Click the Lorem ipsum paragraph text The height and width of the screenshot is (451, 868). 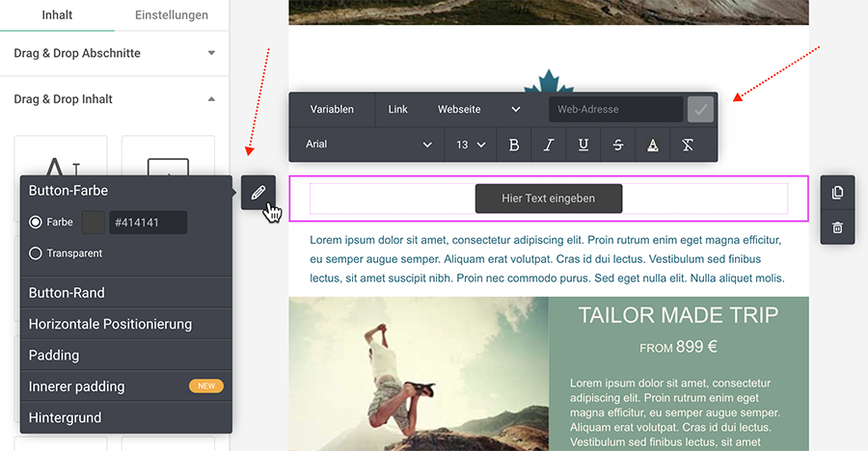tap(547, 259)
